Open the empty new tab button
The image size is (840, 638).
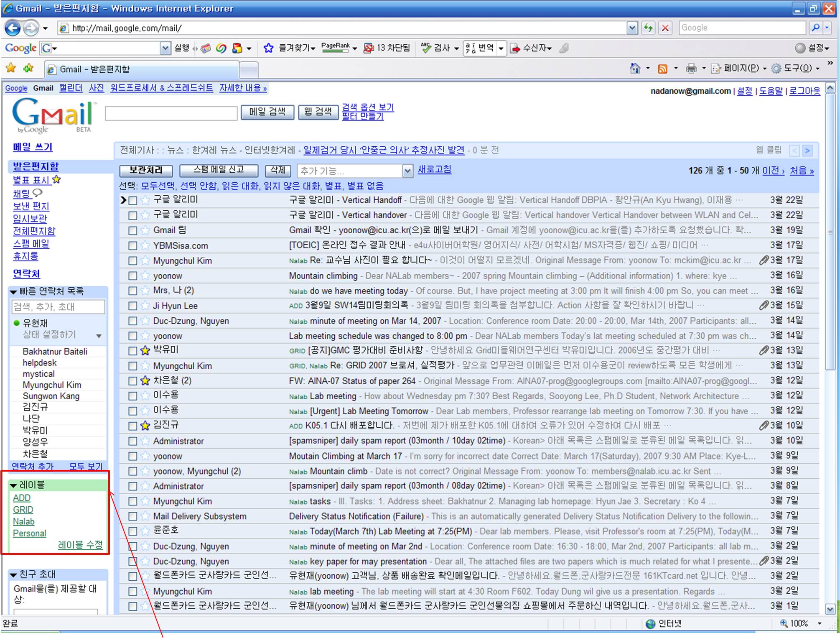coord(249,70)
